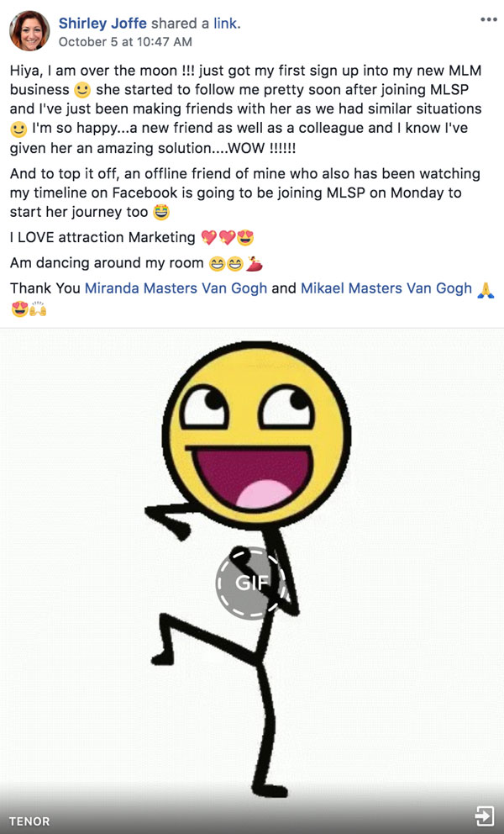The height and width of the screenshot is (834, 504).
Task: Click the dancing woman emoji
Action: click(255, 263)
